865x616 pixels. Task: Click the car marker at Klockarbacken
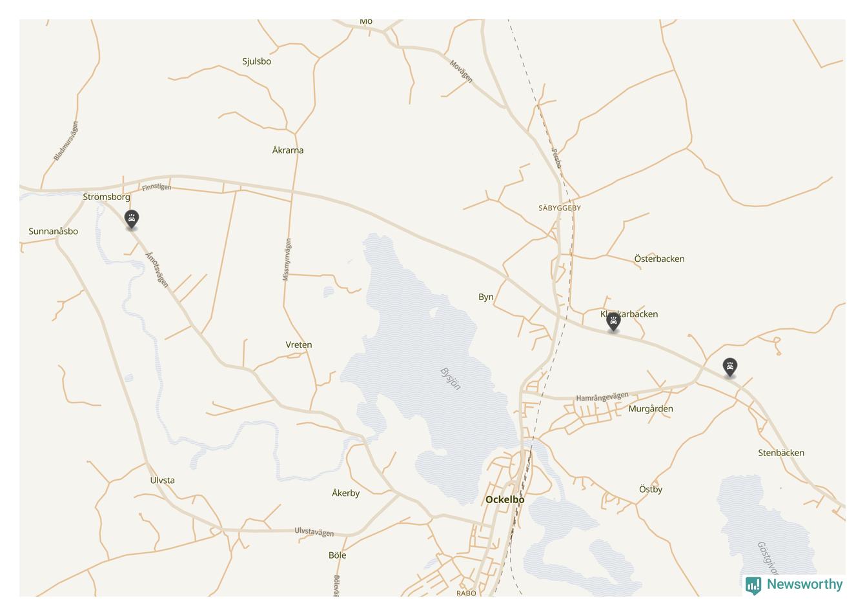click(x=614, y=322)
